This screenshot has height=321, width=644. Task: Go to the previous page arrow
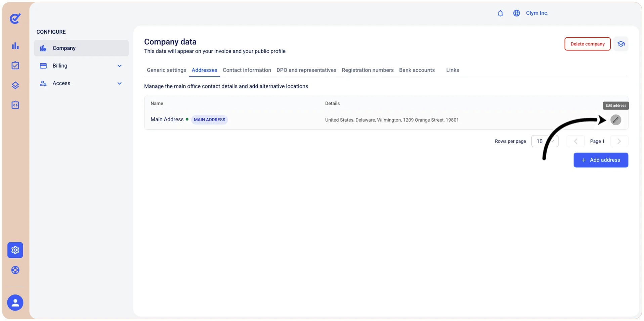coord(575,141)
